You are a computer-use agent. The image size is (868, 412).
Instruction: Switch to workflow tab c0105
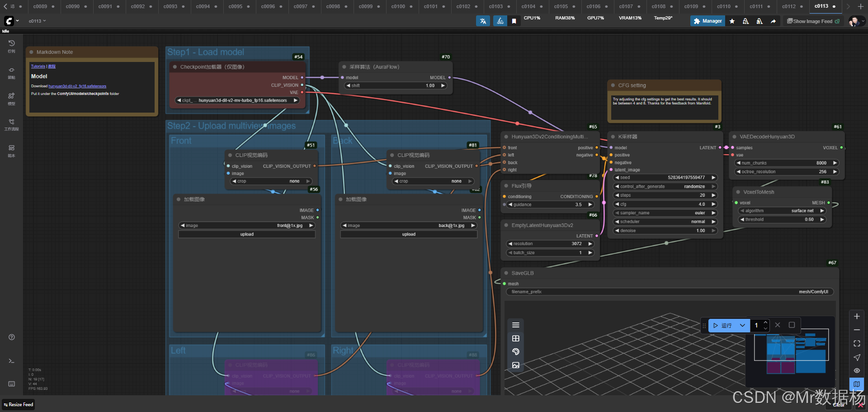pyautogui.click(x=561, y=6)
